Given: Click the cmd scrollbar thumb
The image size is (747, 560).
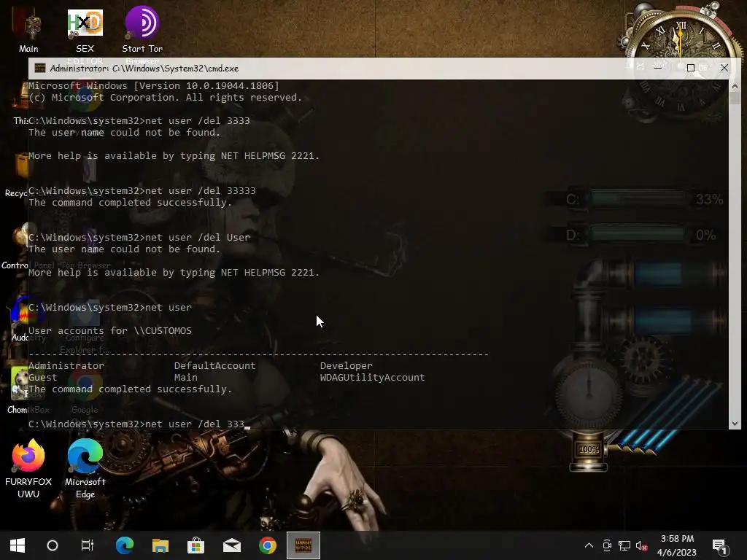Looking at the screenshot, I should point(734,98).
